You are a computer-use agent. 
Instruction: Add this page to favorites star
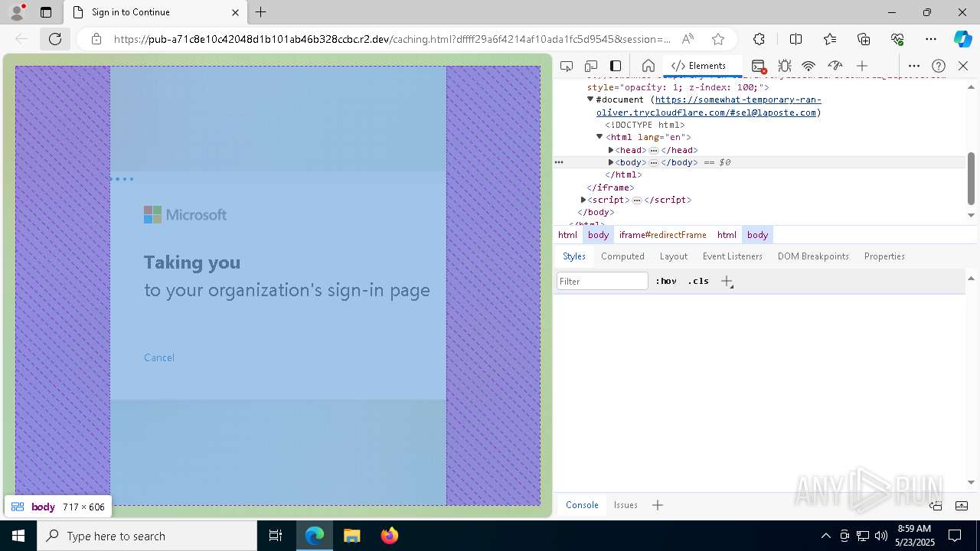click(x=717, y=39)
